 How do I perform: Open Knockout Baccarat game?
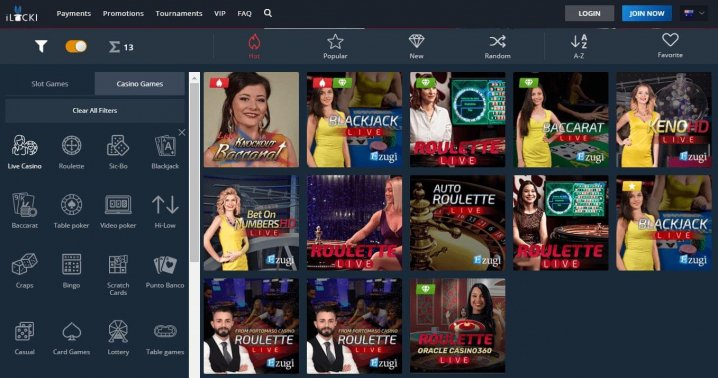pos(251,120)
